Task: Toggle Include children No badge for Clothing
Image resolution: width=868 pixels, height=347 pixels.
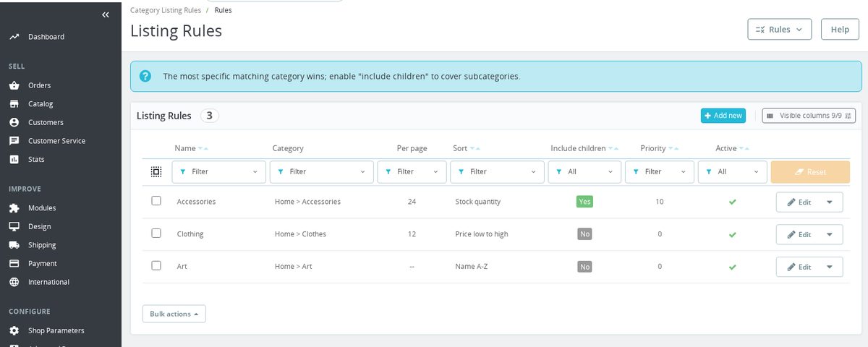Action: [584, 234]
